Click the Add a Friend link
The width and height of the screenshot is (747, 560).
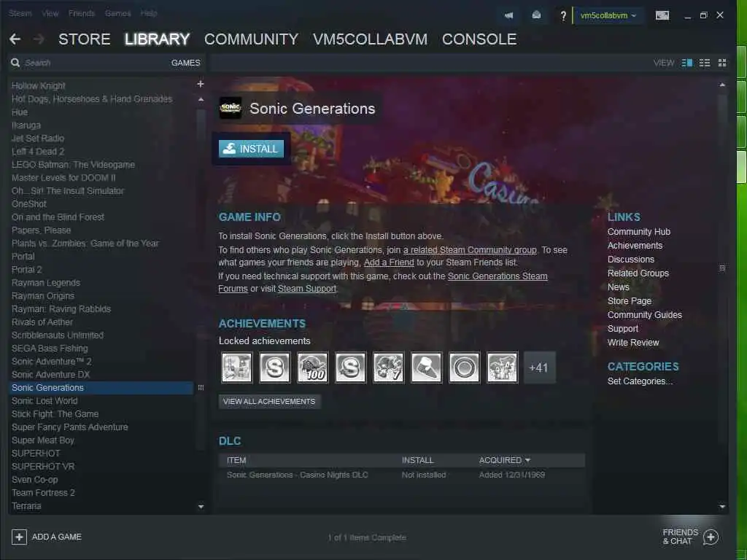coord(389,262)
